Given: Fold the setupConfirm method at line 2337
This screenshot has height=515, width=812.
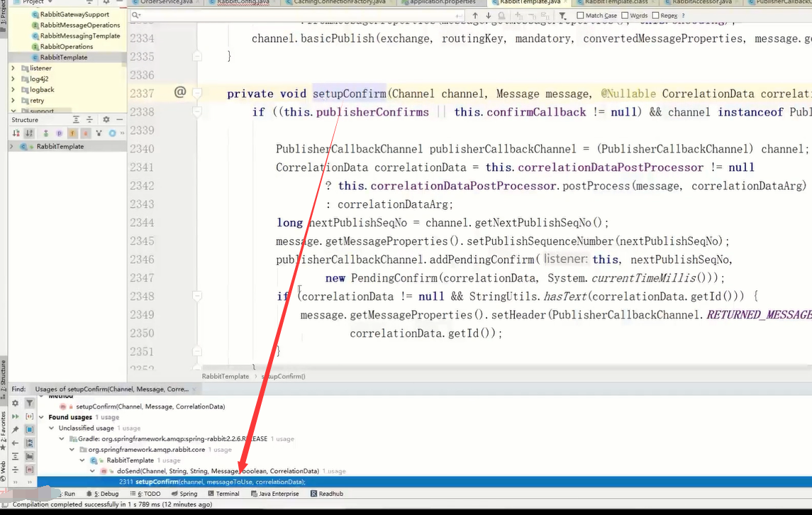Looking at the screenshot, I should point(196,93).
